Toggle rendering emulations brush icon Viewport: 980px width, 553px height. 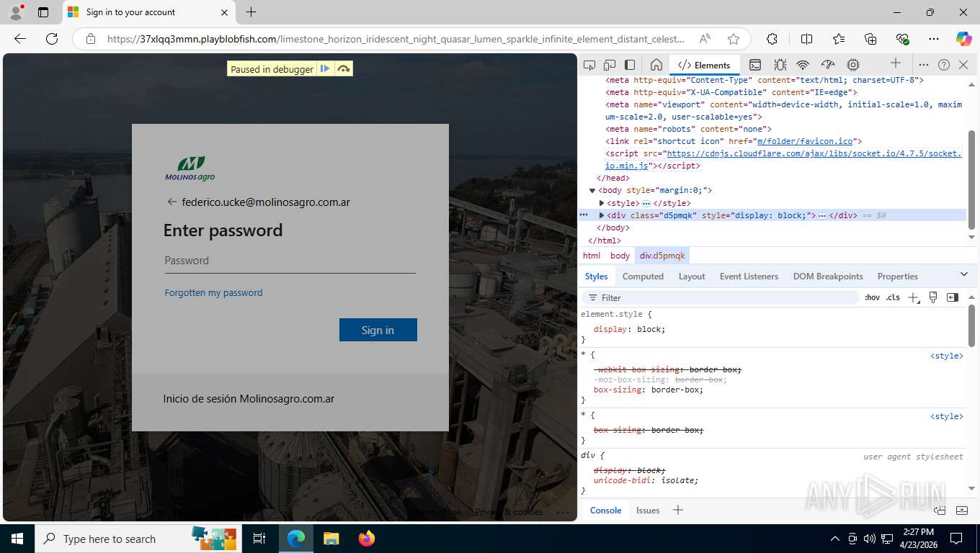coord(933,297)
